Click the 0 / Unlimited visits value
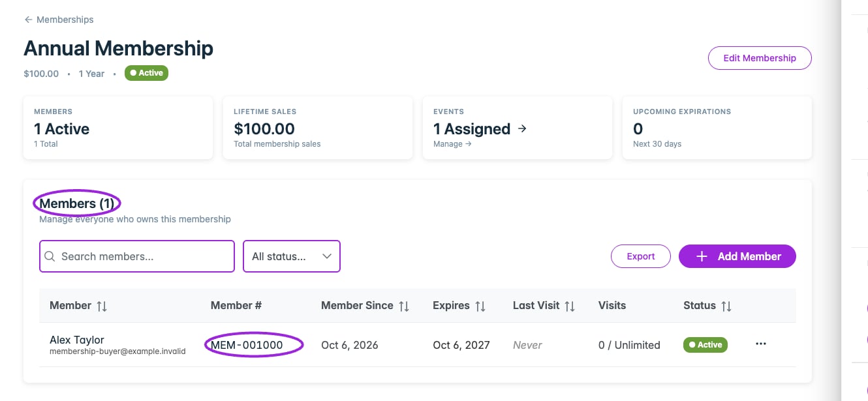This screenshot has height=401, width=868. [629, 345]
